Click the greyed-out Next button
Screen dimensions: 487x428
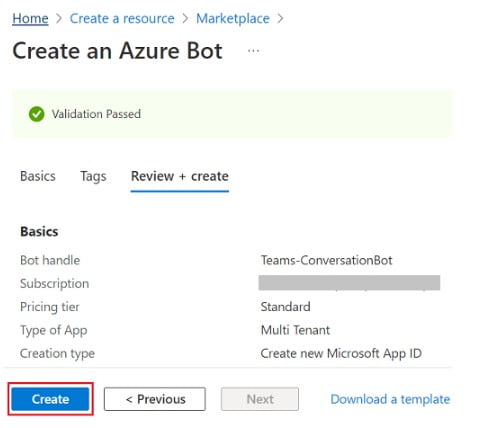(x=260, y=399)
